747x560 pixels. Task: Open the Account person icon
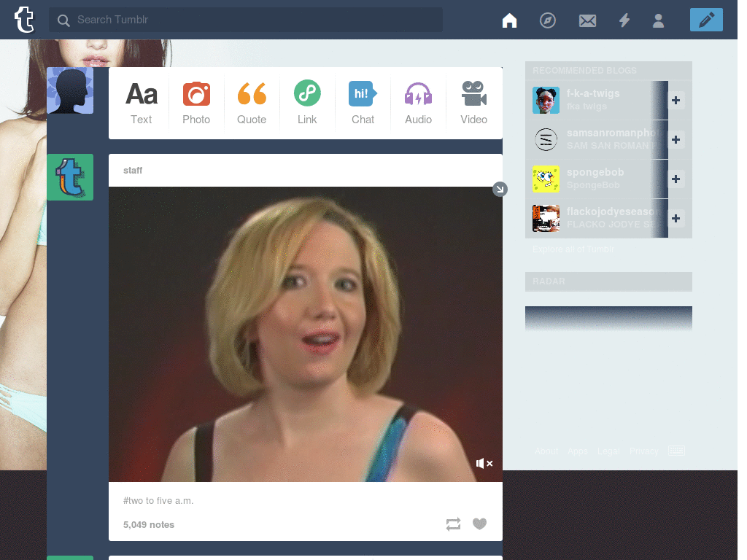click(658, 20)
